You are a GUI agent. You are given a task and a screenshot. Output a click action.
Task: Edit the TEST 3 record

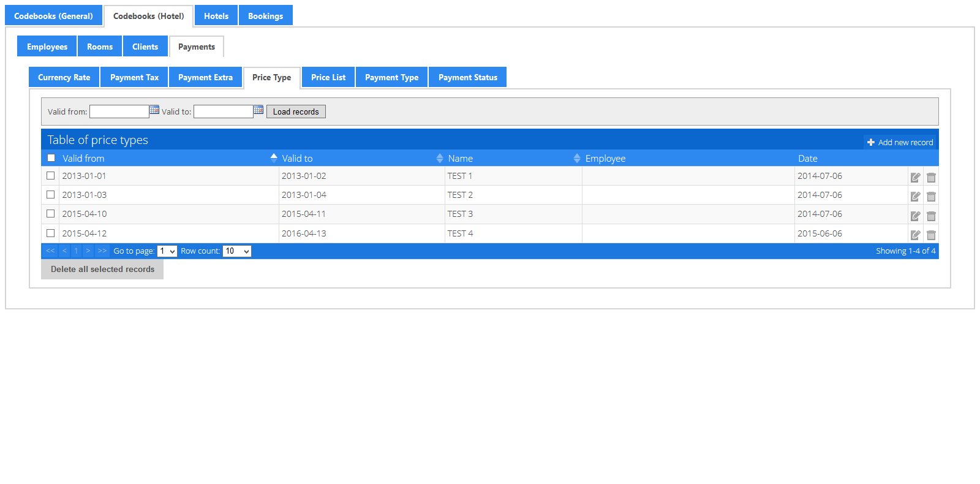click(x=915, y=216)
